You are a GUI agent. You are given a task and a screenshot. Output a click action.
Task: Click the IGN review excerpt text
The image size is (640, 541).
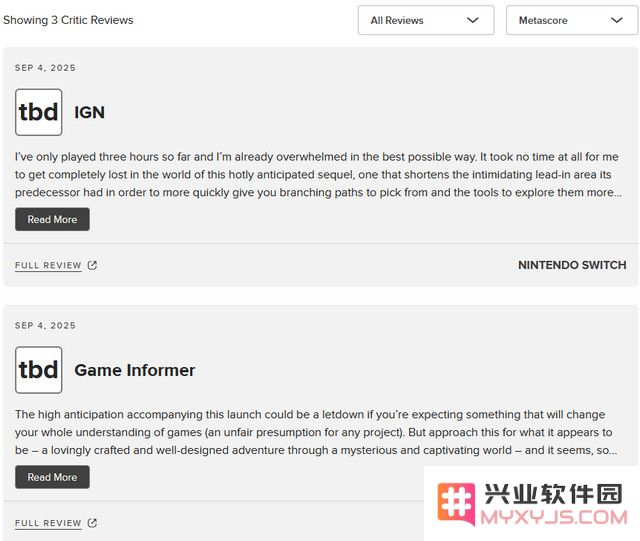318,175
